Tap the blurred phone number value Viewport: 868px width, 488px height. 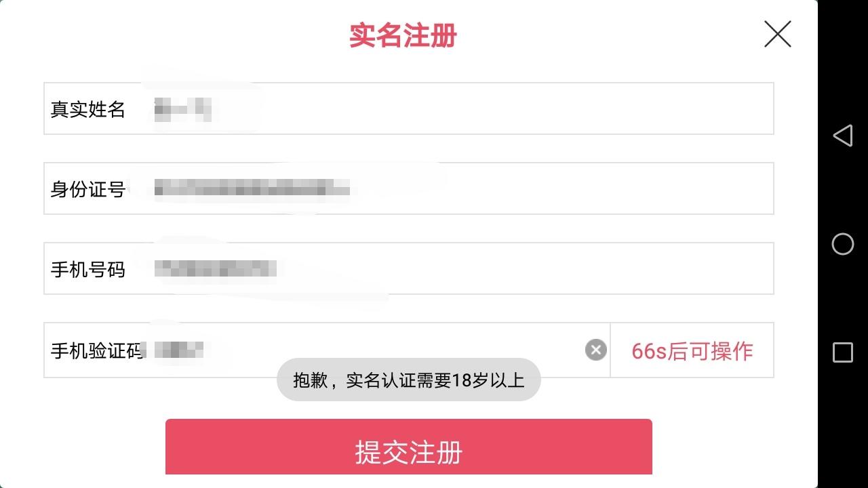pyautogui.click(x=216, y=268)
